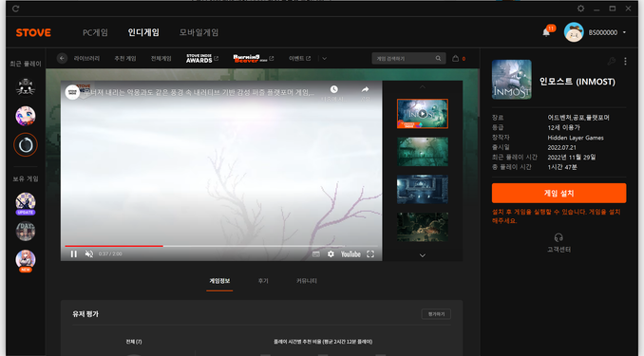Select the cat game icon in recent play
The height and width of the screenshot is (356, 644).
[x=26, y=87]
